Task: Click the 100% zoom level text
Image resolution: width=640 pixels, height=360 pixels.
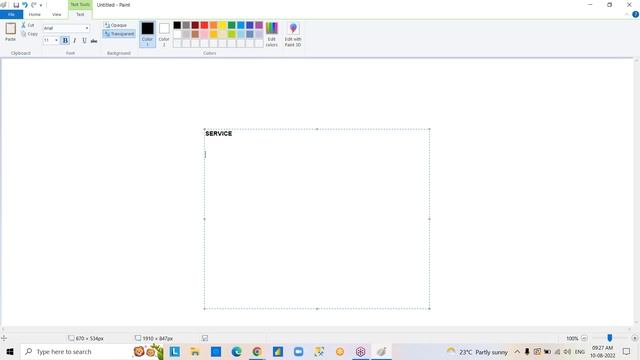Action: pos(572,338)
